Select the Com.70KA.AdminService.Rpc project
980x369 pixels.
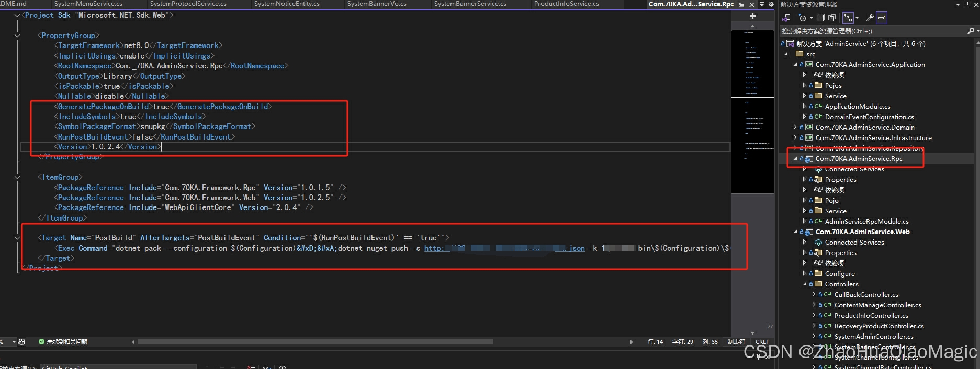point(859,158)
